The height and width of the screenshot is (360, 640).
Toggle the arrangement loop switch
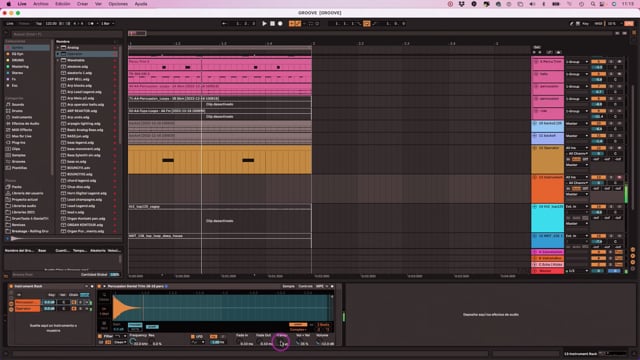click(367, 24)
